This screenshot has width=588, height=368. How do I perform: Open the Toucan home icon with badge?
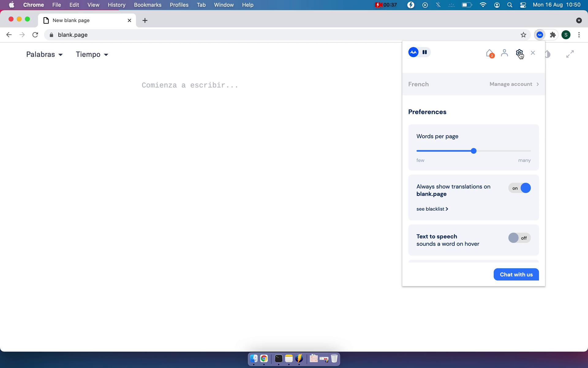coord(490,53)
